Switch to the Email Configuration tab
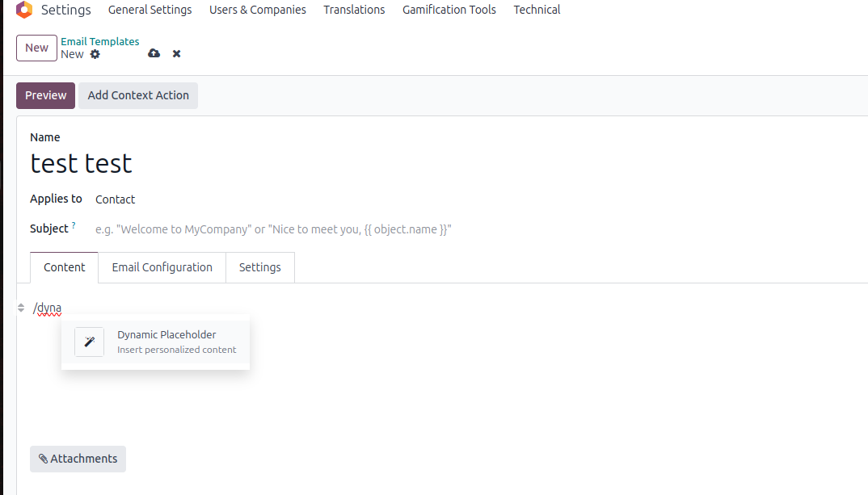The width and height of the screenshot is (868, 495). click(x=162, y=267)
